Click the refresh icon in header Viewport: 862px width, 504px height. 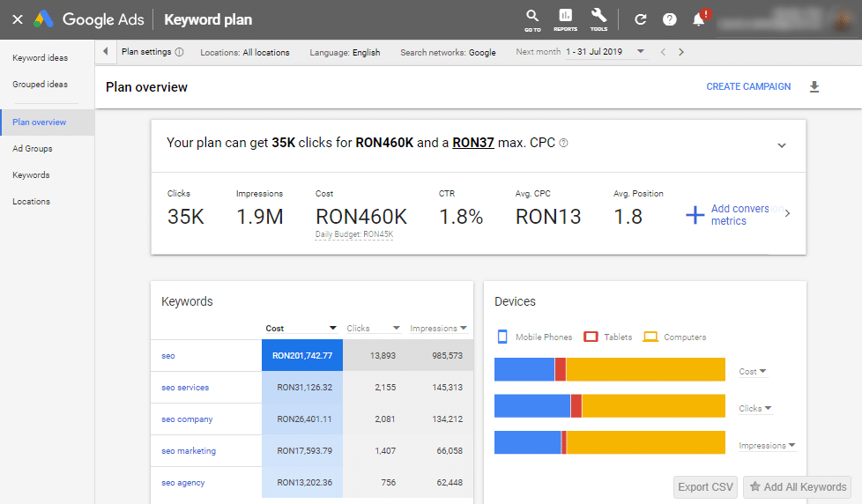coord(640,19)
